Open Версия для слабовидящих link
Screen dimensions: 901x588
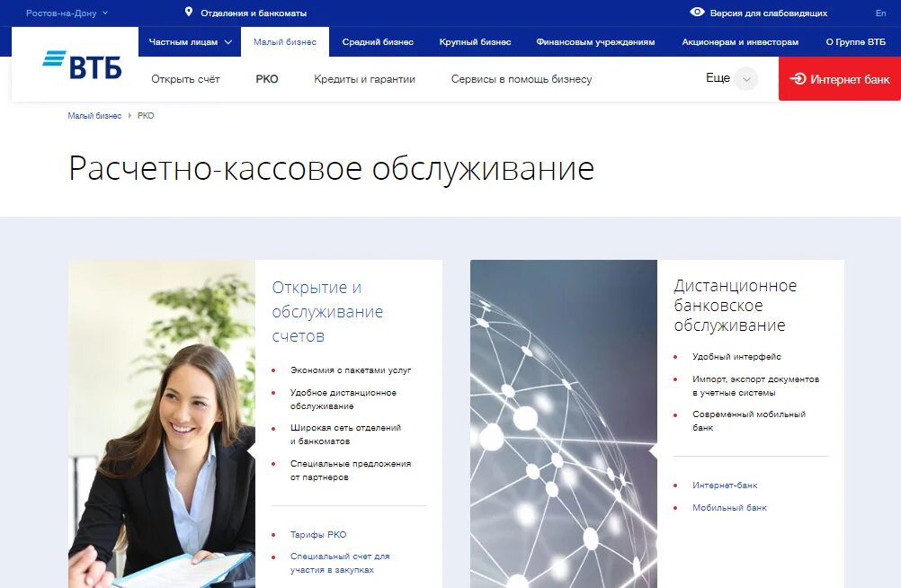click(769, 13)
